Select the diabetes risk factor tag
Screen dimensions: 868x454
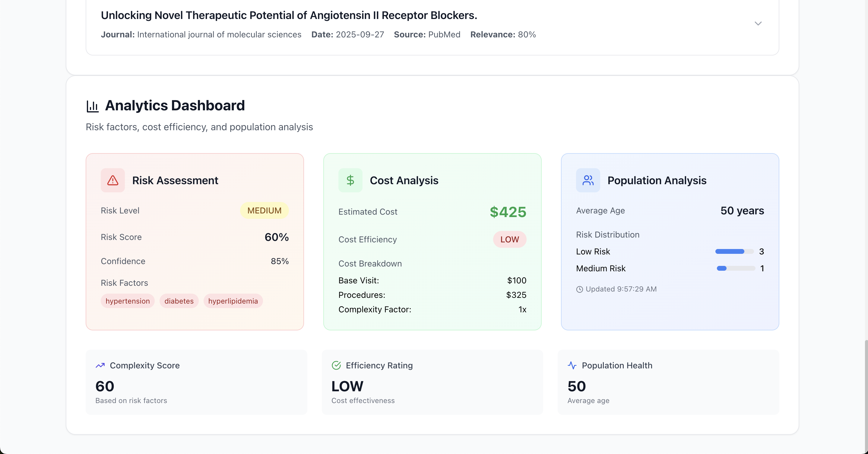click(179, 301)
